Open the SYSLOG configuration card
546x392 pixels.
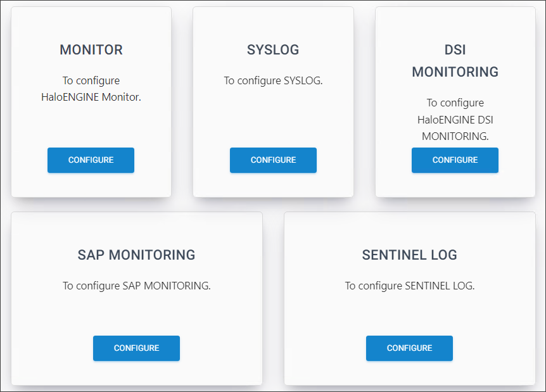coord(273,101)
